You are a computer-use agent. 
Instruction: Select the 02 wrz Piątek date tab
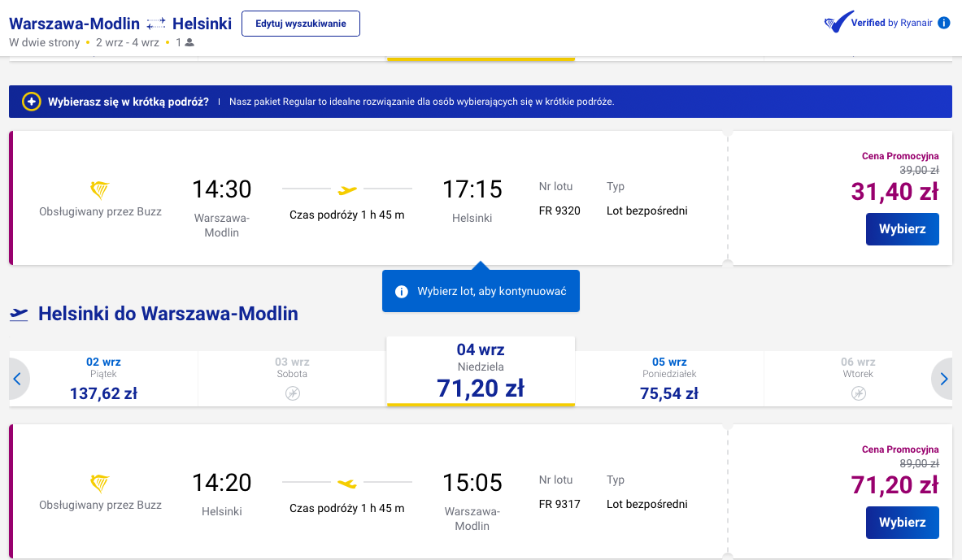104,379
